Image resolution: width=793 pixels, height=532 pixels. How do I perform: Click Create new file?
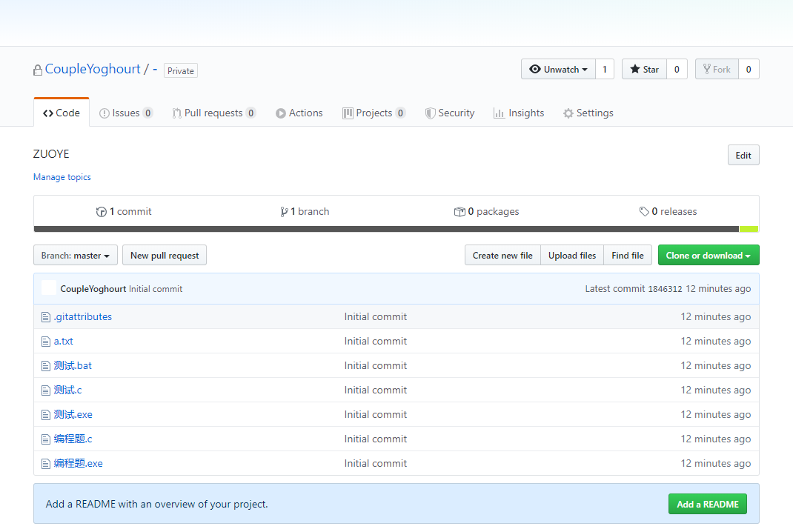[502, 256]
